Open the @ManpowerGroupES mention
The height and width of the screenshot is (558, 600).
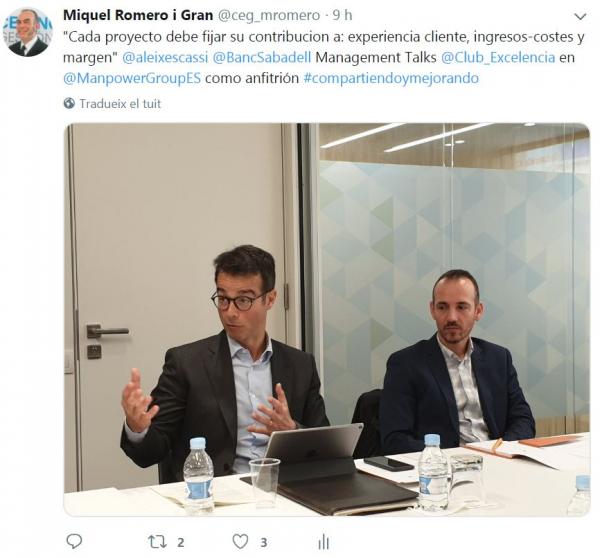(x=132, y=78)
